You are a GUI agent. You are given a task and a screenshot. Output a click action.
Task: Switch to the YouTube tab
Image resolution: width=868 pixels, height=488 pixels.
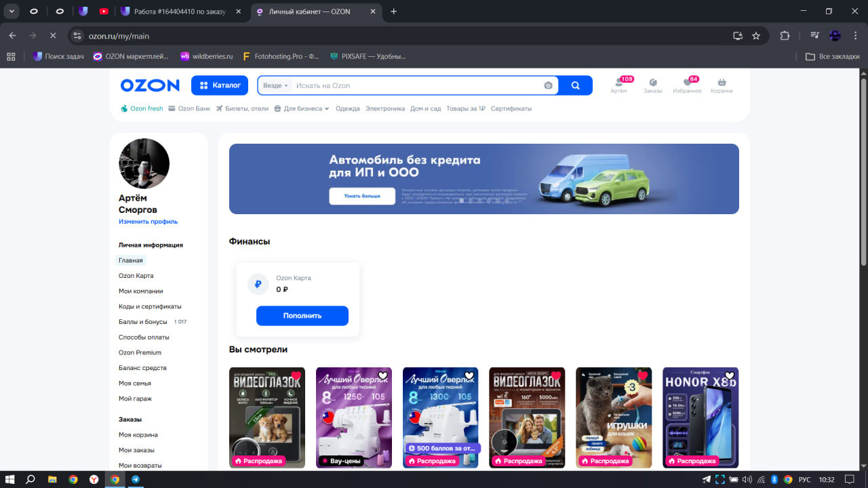104,12
